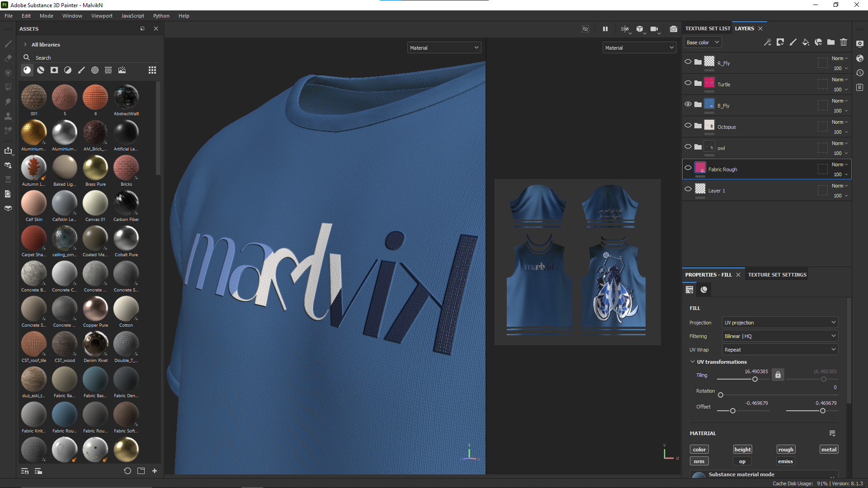Click the Rotation slider handle
This screenshot has height=488, width=868.
pyautogui.click(x=721, y=395)
